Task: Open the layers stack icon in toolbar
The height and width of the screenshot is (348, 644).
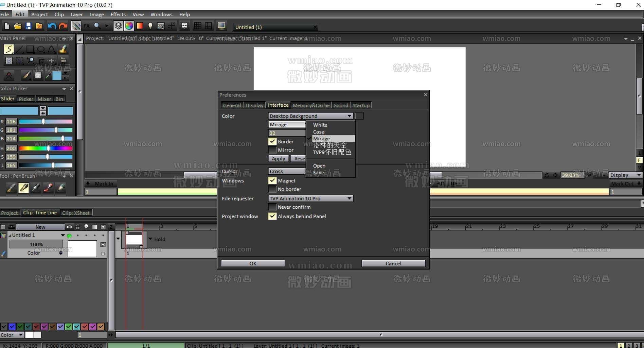Action: [x=118, y=26]
